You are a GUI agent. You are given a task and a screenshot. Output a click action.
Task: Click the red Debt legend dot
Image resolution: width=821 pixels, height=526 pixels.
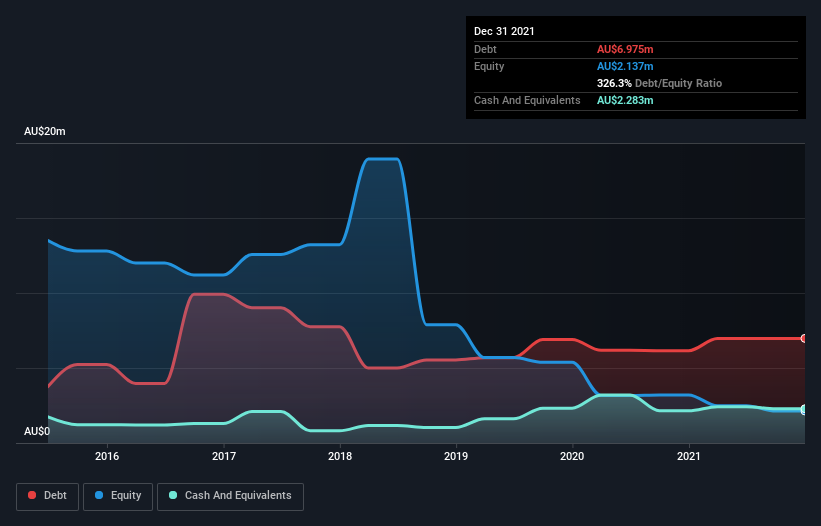32,495
